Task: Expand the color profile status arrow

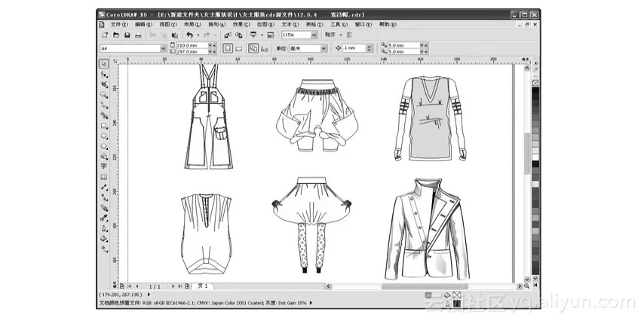Action: [311, 303]
